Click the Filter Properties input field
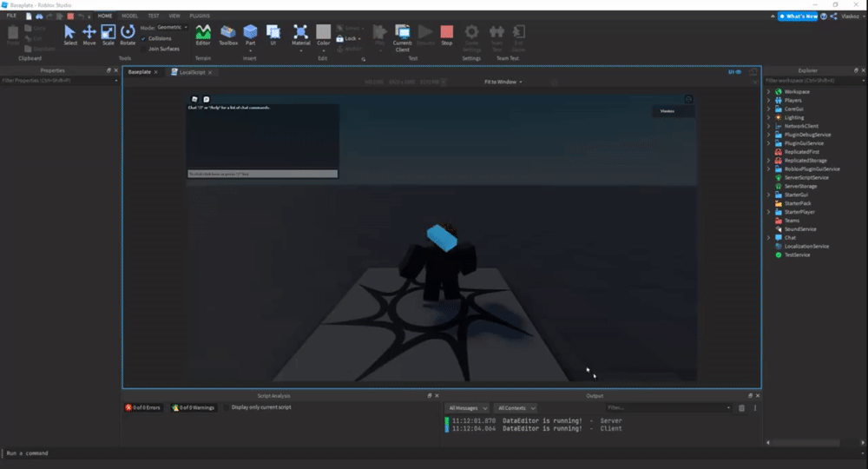Viewport: 868px width, 469px height. click(58, 80)
